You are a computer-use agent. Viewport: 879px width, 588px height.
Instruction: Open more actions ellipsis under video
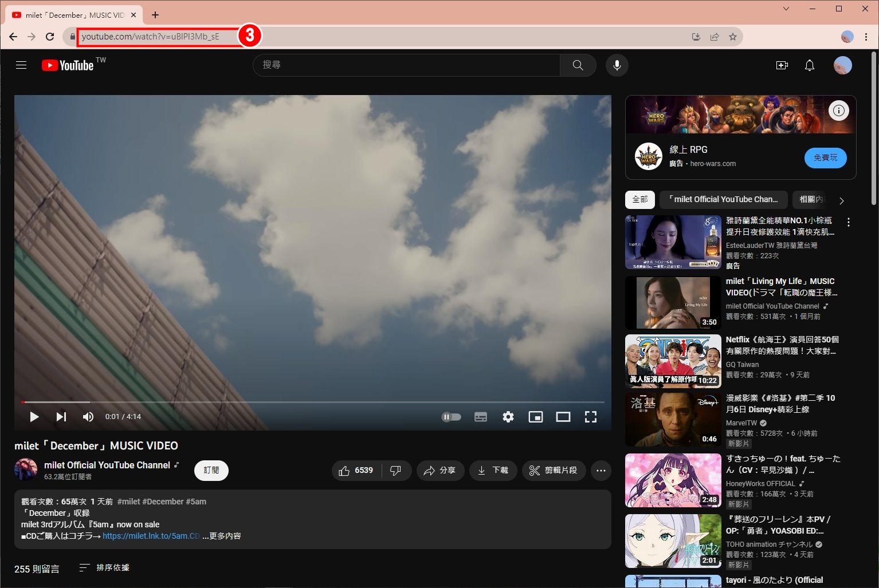click(601, 471)
